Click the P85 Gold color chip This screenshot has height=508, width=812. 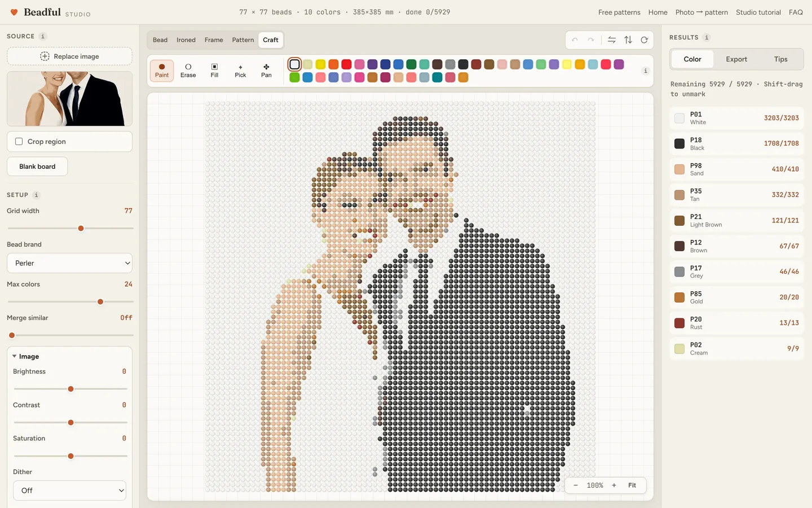click(679, 297)
